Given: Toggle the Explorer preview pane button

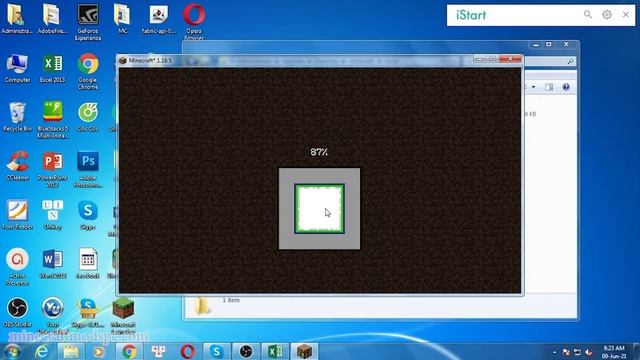Looking at the screenshot, I should pos(549,87).
